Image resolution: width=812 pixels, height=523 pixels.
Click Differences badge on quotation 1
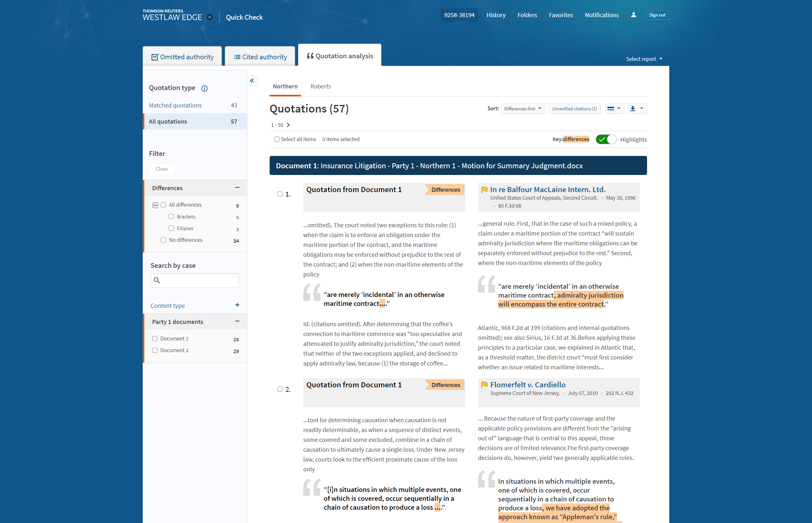pyautogui.click(x=445, y=190)
